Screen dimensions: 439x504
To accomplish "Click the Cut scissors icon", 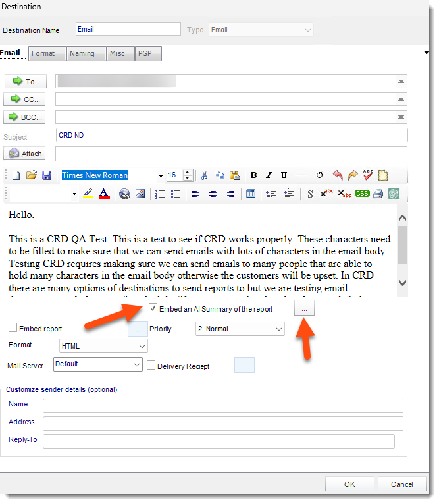I will (x=204, y=175).
